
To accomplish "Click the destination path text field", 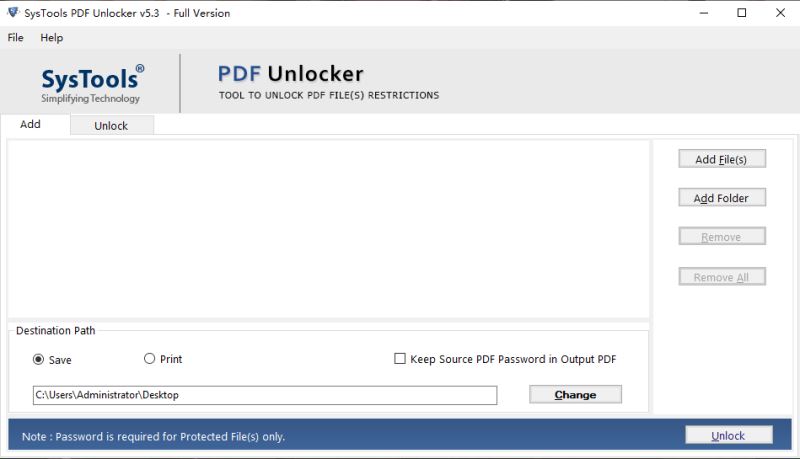I will 265,395.
